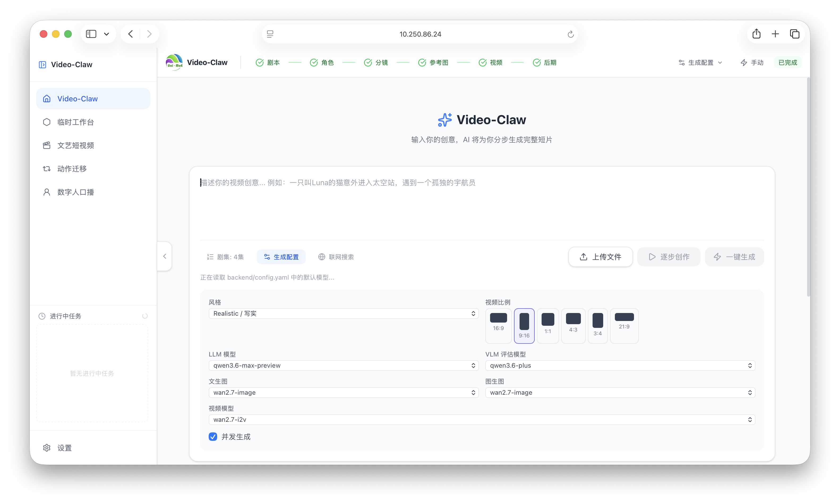Viewport: 840px width, 504px height.
Task: Click the settings gear icon in sidebar
Action: [46, 447]
